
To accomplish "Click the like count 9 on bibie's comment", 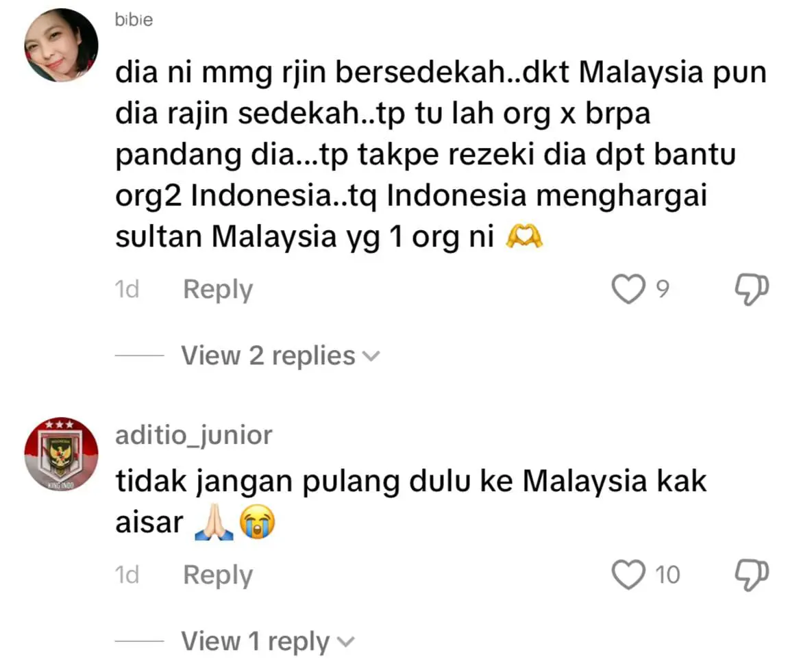I will (x=663, y=289).
